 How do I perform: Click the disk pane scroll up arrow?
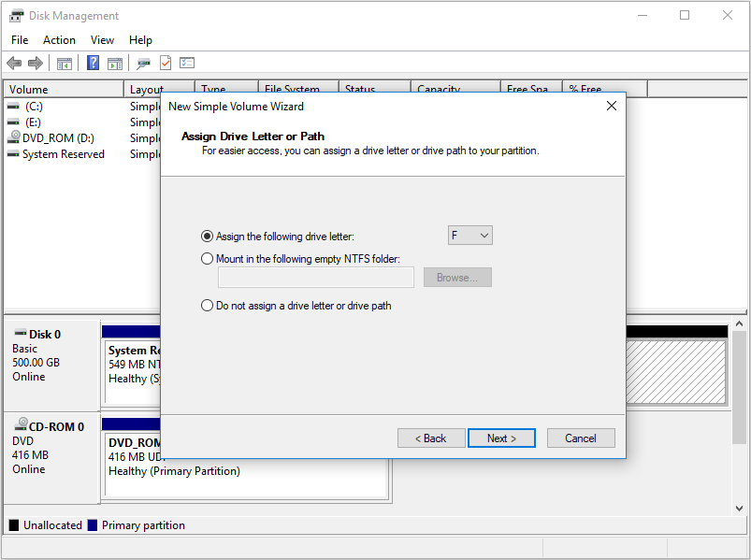tap(739, 324)
